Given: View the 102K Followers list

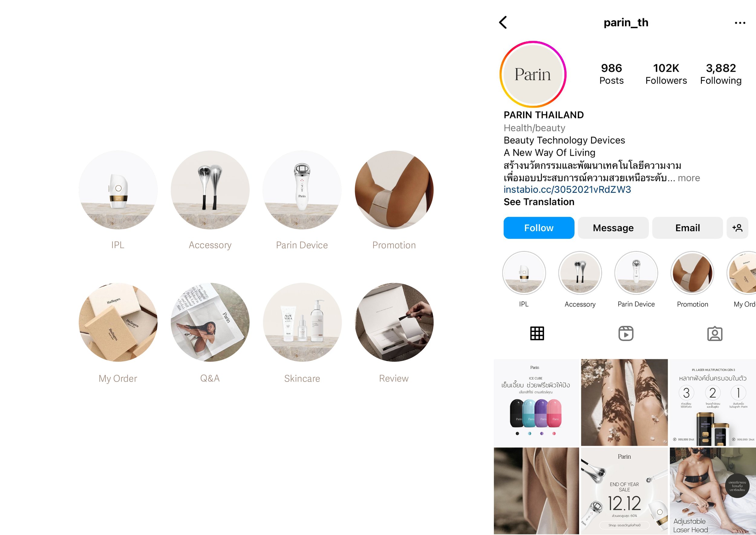Looking at the screenshot, I should tap(666, 74).
